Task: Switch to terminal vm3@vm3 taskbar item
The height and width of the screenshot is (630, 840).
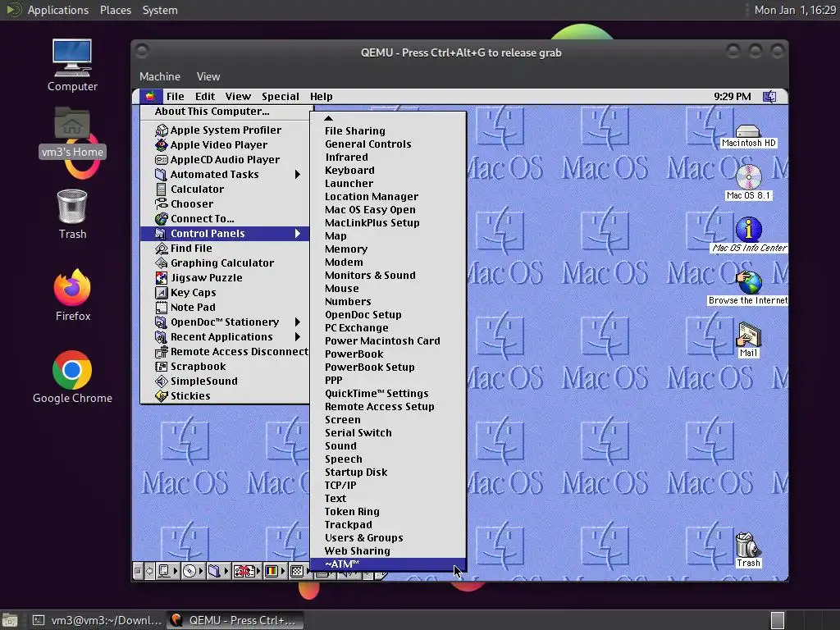Action: coord(97,620)
